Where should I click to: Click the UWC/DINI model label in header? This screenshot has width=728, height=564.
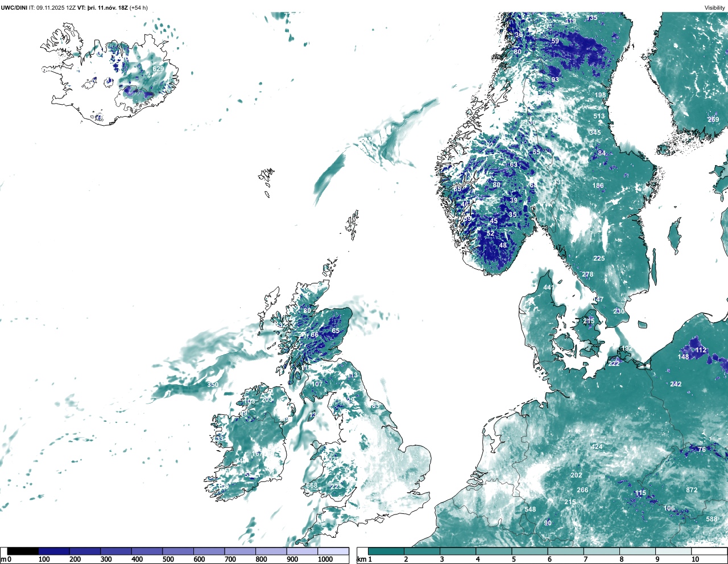14,7
